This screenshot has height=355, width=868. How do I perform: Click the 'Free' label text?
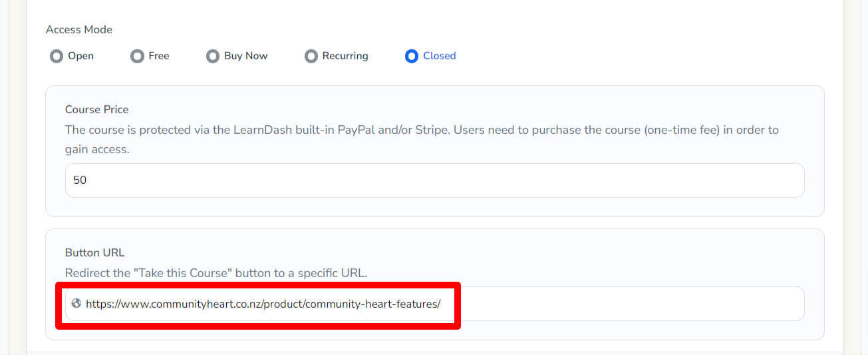pyautogui.click(x=159, y=56)
